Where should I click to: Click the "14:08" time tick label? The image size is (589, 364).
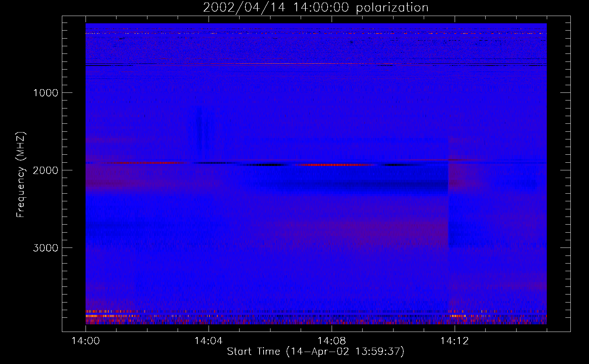[332, 341]
